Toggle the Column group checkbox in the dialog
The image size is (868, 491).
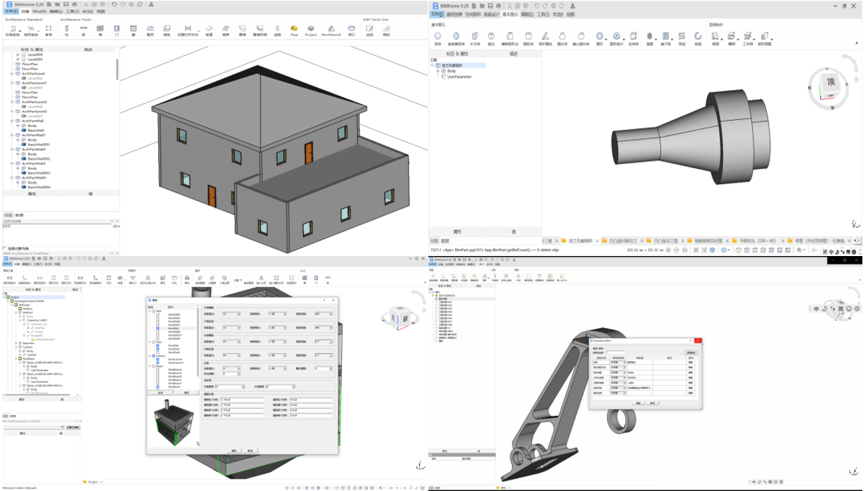click(x=154, y=356)
